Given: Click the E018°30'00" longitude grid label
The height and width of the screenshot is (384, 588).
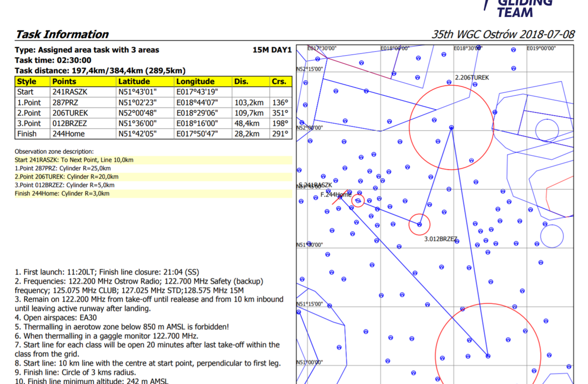Looking at the screenshot, I should pos(468,48).
